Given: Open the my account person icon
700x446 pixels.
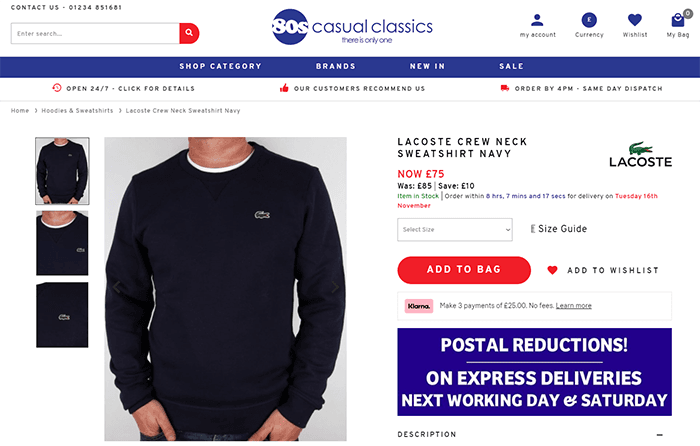Looking at the screenshot, I should pyautogui.click(x=537, y=20).
